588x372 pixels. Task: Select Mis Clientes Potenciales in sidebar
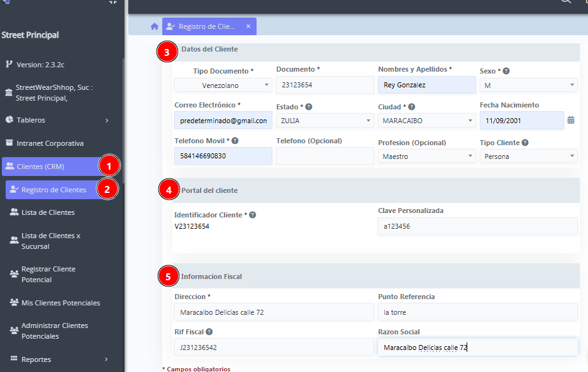(60, 303)
